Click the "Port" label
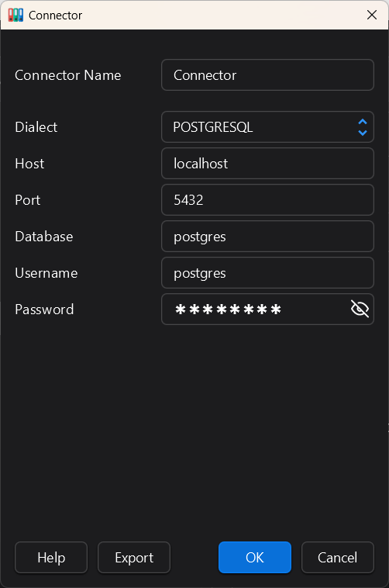Viewport: 389px width, 588px height. tap(28, 200)
